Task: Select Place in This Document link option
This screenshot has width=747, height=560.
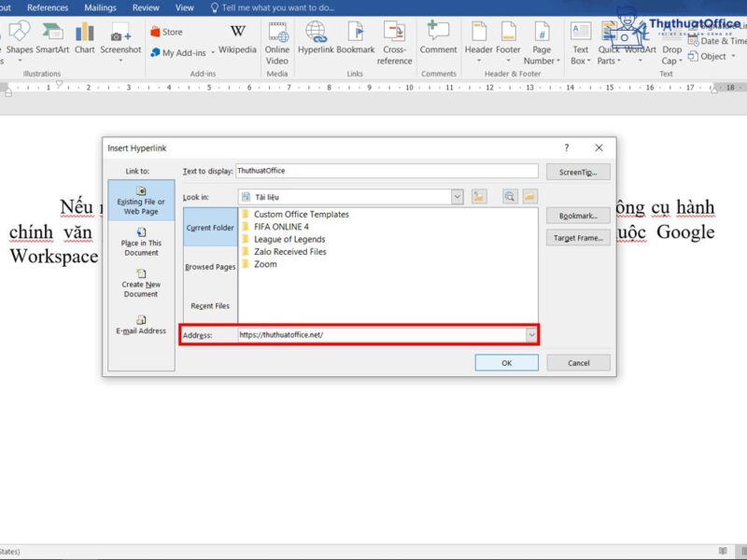Action: tap(141, 245)
